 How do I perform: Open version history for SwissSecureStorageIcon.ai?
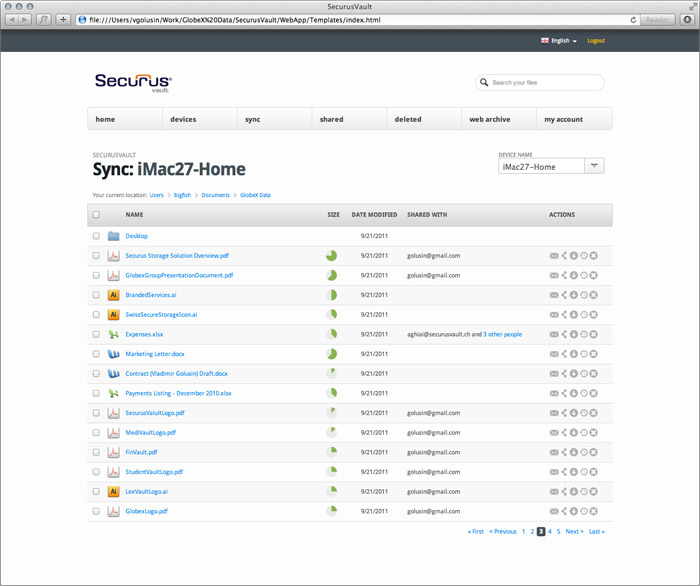(x=583, y=315)
